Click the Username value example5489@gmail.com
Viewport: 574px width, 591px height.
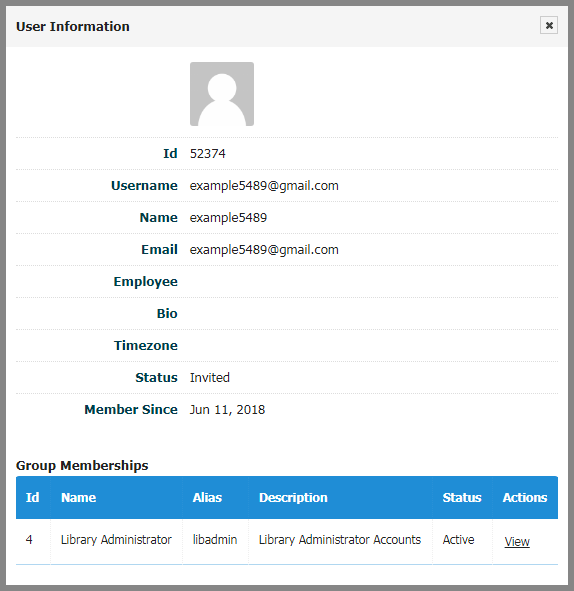point(264,186)
